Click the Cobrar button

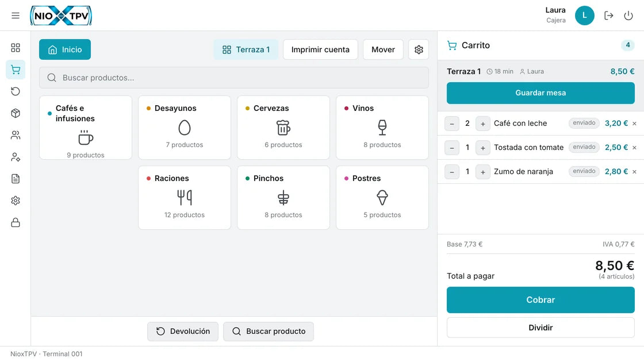coord(540,300)
